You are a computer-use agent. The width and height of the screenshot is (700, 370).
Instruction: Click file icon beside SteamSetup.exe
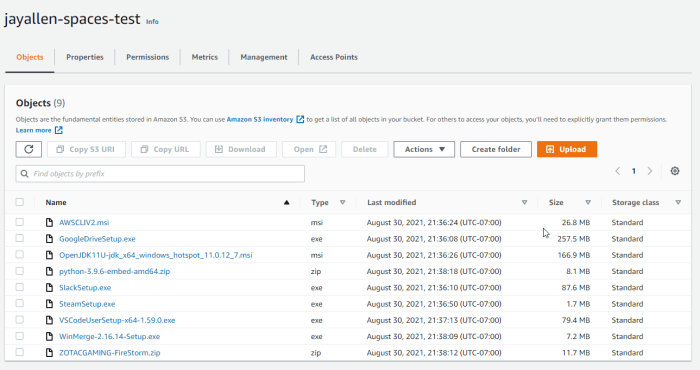point(50,304)
